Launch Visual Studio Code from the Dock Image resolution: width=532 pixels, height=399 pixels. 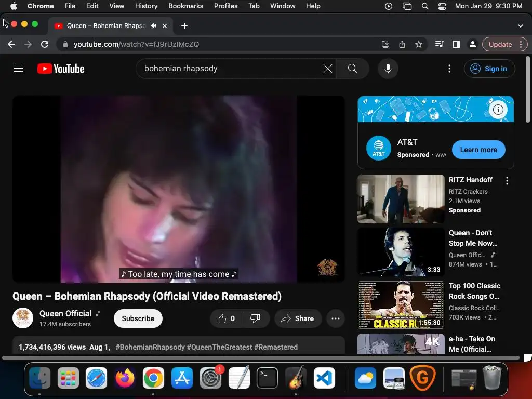pyautogui.click(x=324, y=378)
